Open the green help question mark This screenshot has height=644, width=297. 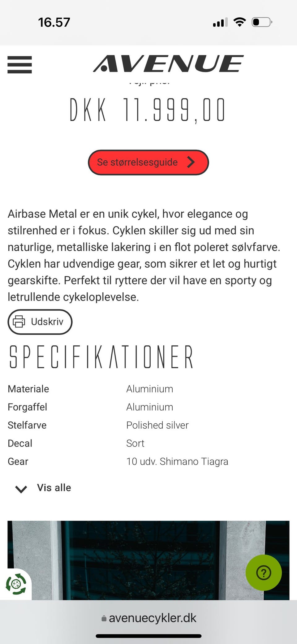(264, 573)
